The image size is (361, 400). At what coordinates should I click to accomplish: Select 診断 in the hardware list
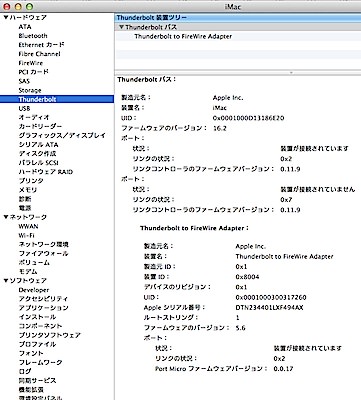pyautogui.click(x=25, y=199)
